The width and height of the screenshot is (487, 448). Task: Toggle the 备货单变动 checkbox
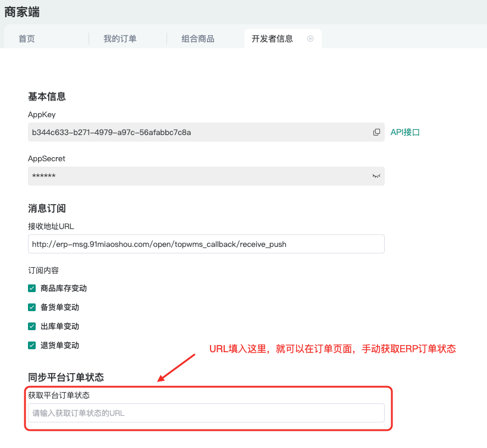click(32, 308)
